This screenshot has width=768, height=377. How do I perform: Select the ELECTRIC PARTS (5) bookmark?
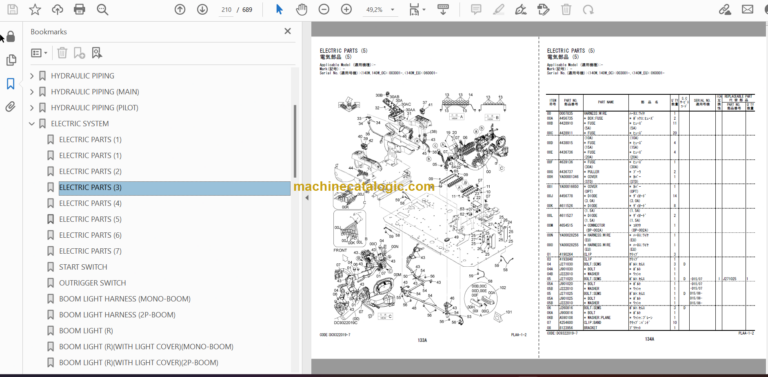point(90,219)
